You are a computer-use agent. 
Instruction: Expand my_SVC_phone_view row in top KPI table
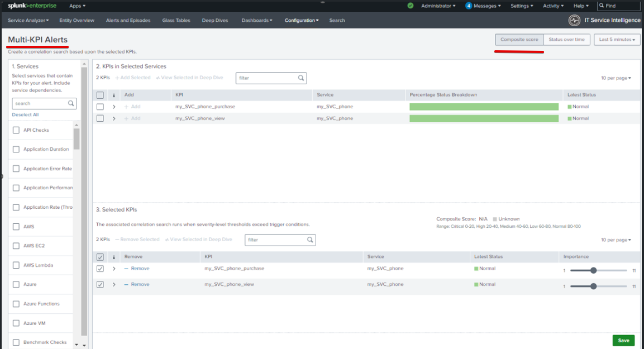click(114, 118)
